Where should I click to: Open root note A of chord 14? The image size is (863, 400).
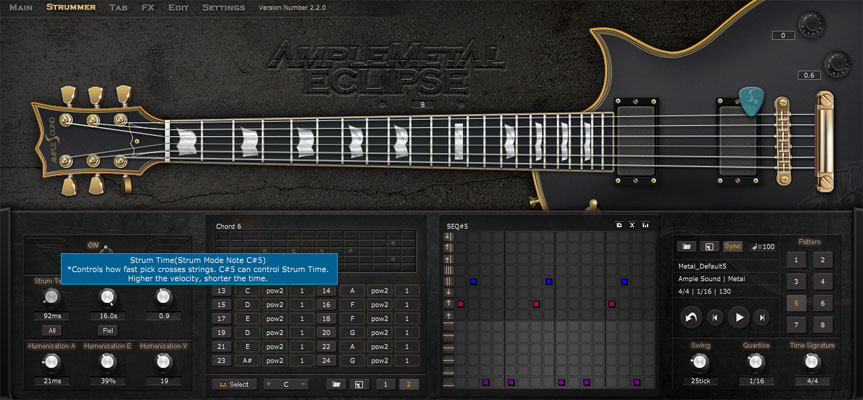point(351,291)
